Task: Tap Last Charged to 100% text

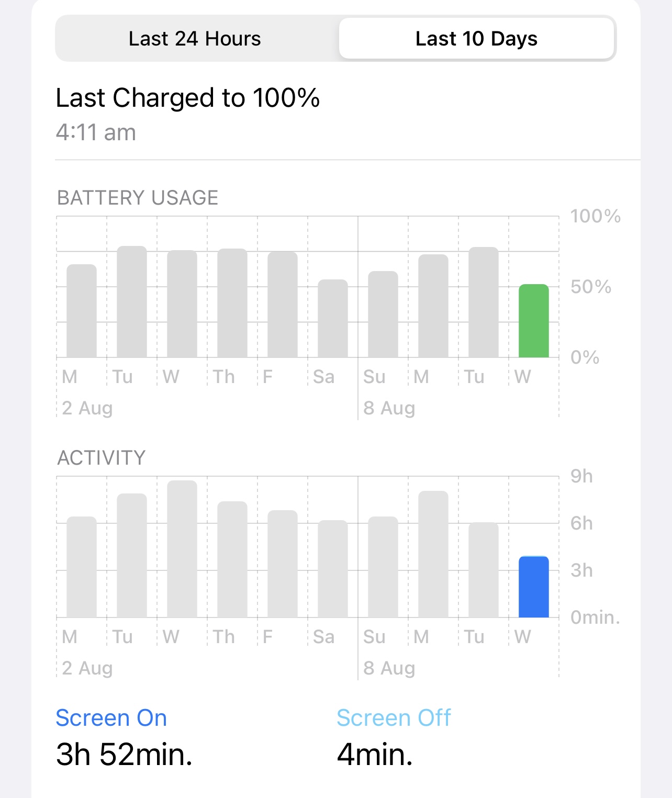Action: click(x=187, y=98)
